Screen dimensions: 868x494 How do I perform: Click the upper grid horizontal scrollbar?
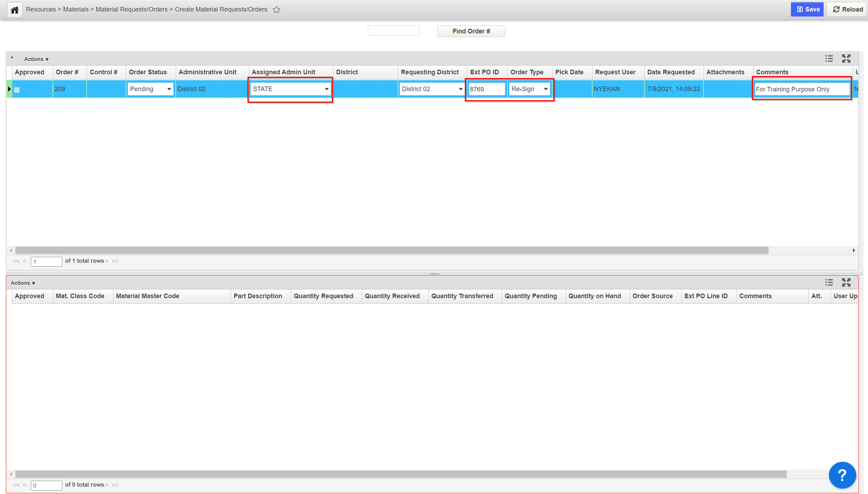392,250
